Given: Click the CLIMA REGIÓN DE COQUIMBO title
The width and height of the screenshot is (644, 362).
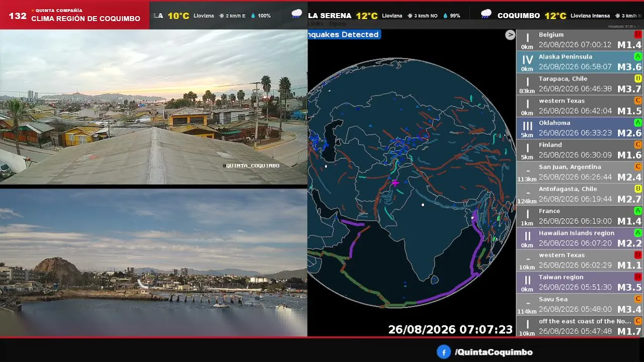Looking at the screenshot, I should [86, 19].
